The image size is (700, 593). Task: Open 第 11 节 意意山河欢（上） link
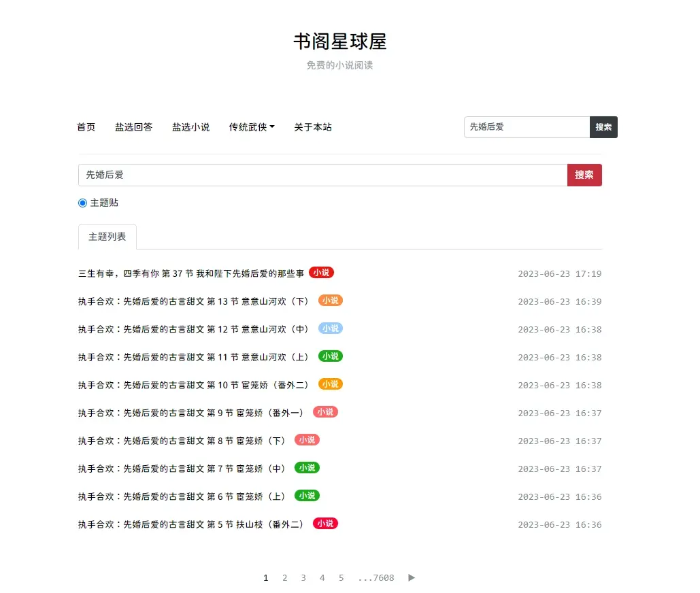pyautogui.click(x=193, y=358)
